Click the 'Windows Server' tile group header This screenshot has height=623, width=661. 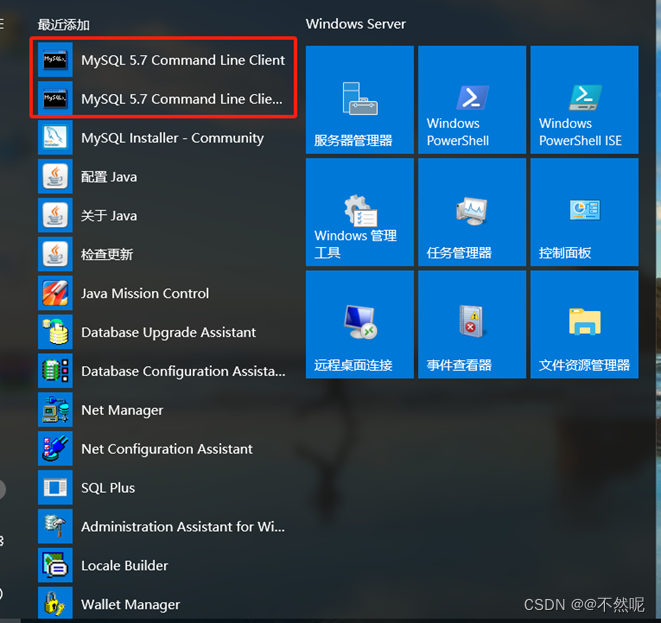tap(355, 24)
